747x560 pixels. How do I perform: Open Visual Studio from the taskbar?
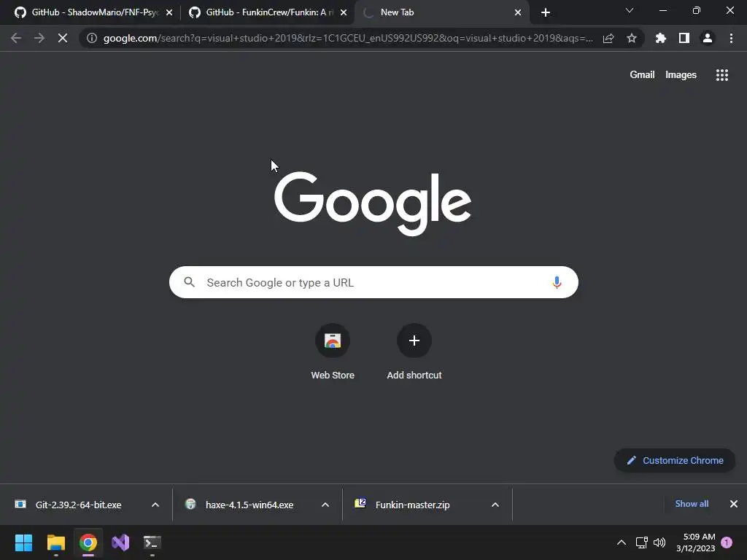(120, 542)
